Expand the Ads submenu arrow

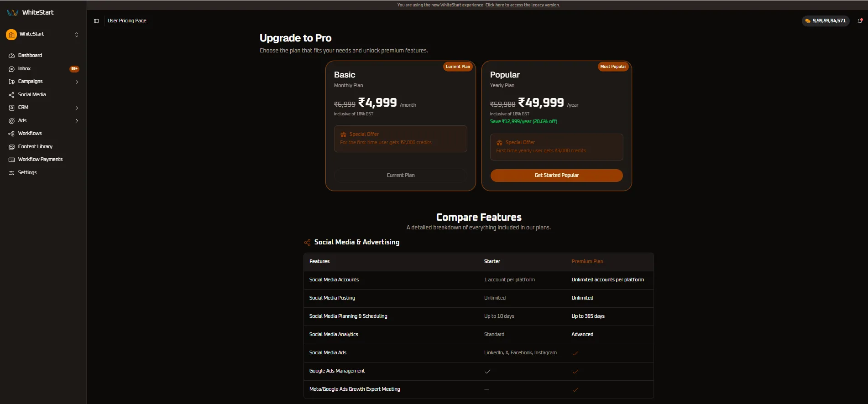pyautogui.click(x=77, y=121)
